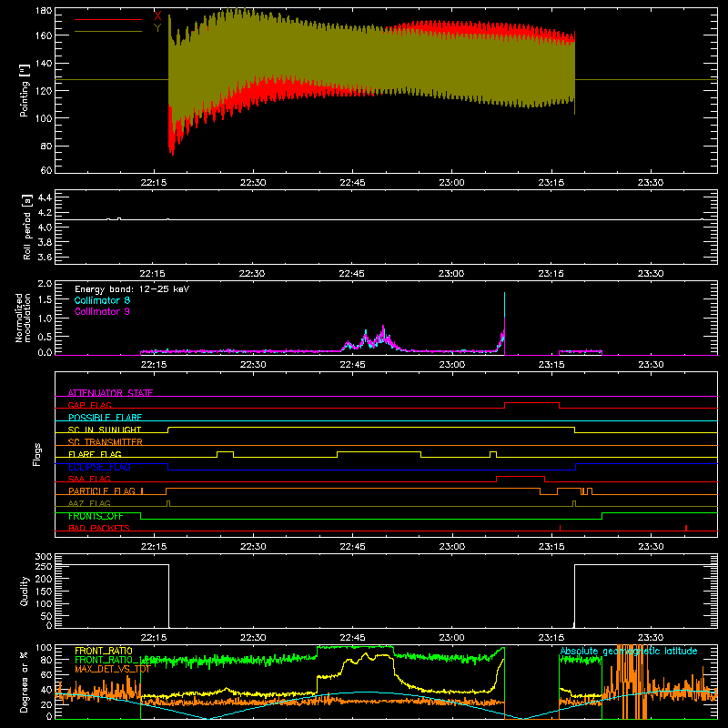Click the red X legend line
728x728 pixels.
108,19
